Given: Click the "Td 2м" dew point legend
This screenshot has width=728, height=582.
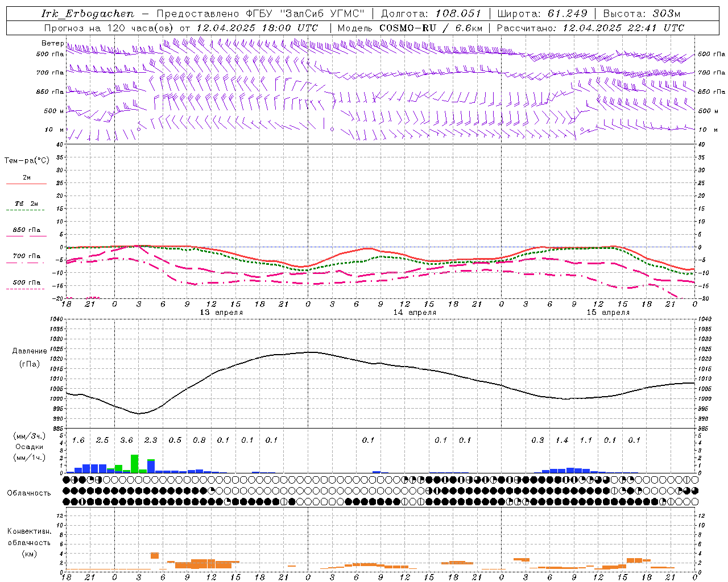Looking at the screenshot, I should 27,203.
